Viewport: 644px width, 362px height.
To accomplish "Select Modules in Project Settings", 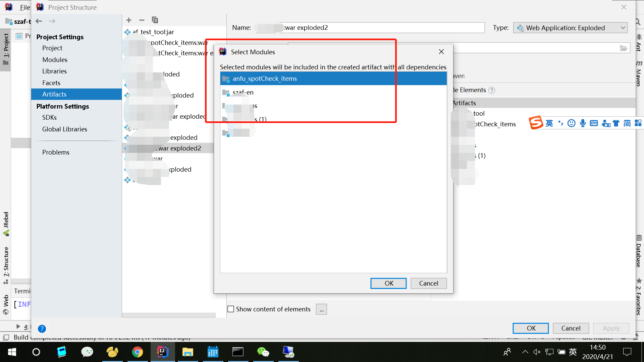I will [55, 60].
